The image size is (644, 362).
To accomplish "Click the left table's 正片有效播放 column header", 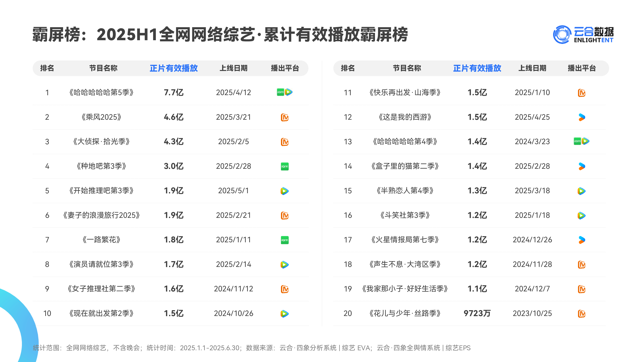I will [x=174, y=68].
